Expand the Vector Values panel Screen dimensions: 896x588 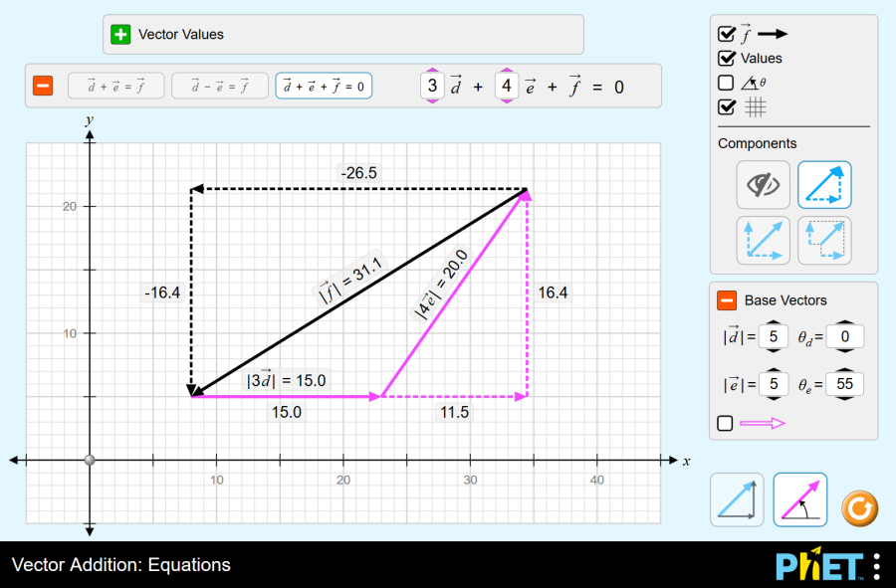click(120, 34)
